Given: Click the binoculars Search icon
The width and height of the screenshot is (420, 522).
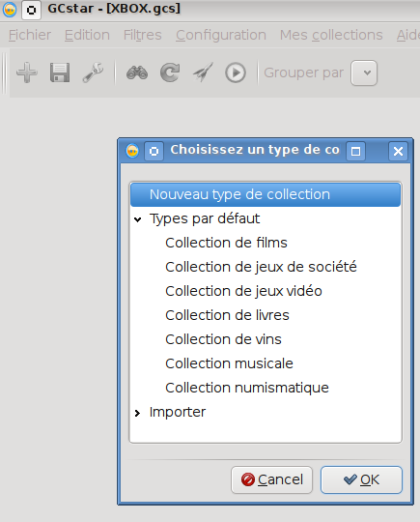Looking at the screenshot, I should pyautogui.click(x=137, y=72).
